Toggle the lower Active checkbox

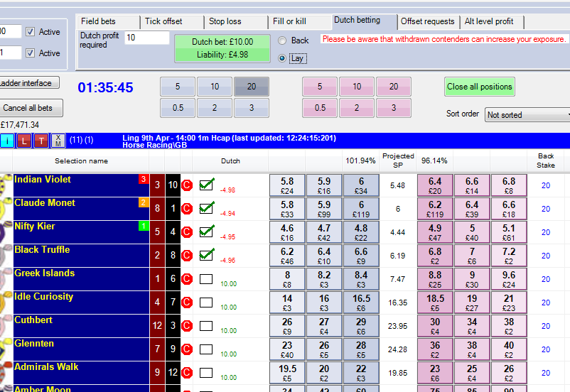pos(30,53)
